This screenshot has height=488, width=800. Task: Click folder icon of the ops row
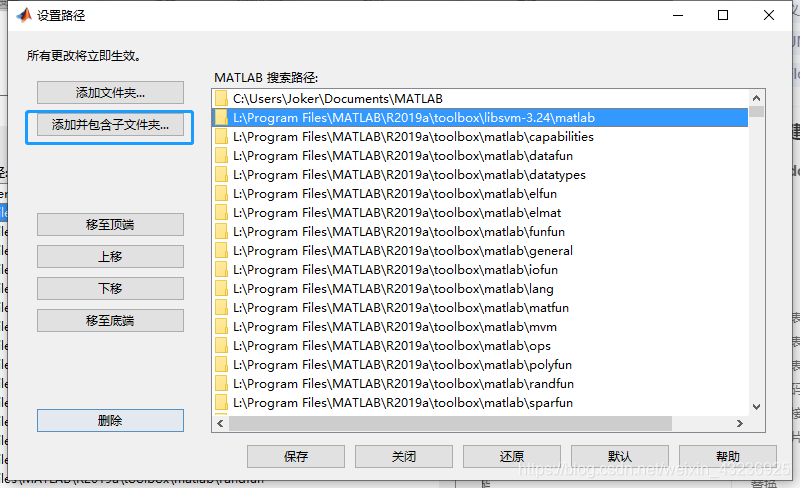pos(221,346)
